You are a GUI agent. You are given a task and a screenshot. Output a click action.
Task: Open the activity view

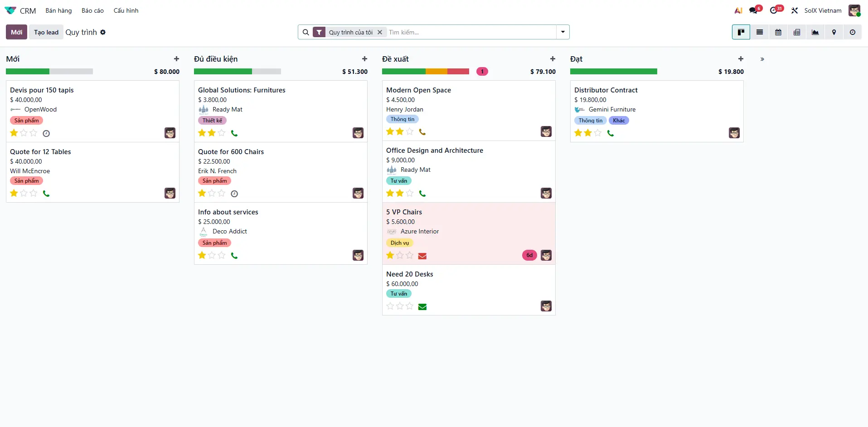[x=853, y=32]
